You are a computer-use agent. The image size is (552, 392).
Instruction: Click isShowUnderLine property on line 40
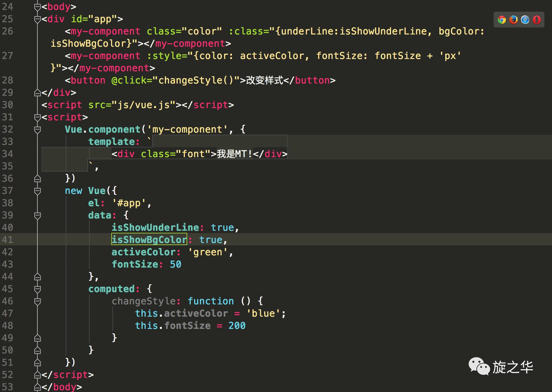[155, 227]
